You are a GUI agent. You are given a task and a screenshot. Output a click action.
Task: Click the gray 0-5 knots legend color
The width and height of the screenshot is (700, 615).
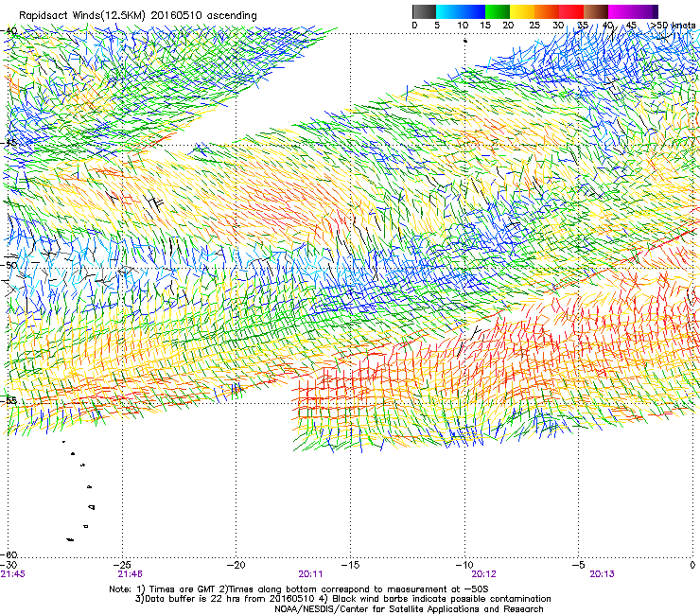[x=424, y=11]
